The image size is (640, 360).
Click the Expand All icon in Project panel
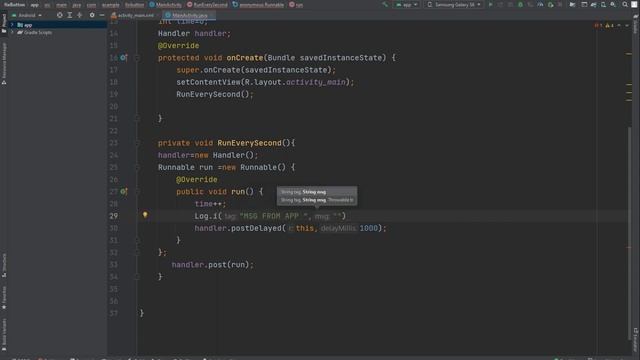point(70,15)
